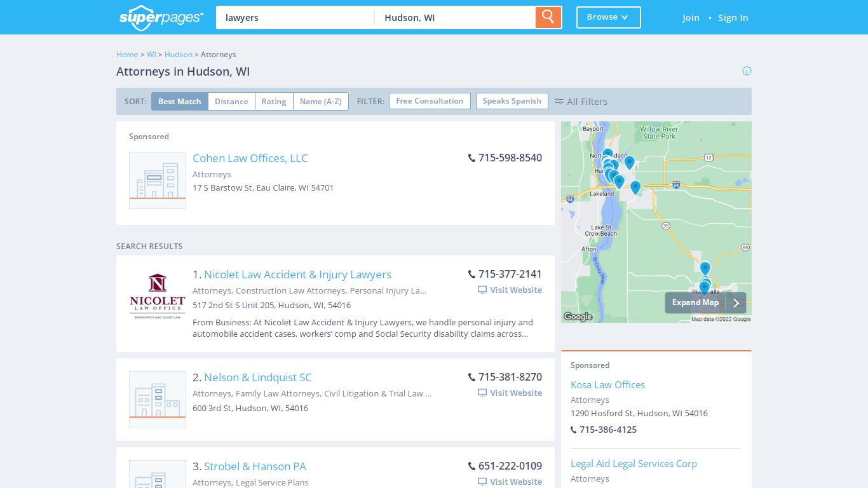Click the lawyers search keyword field
Image resolution: width=868 pixels, height=488 pixels.
pyautogui.click(x=295, y=18)
